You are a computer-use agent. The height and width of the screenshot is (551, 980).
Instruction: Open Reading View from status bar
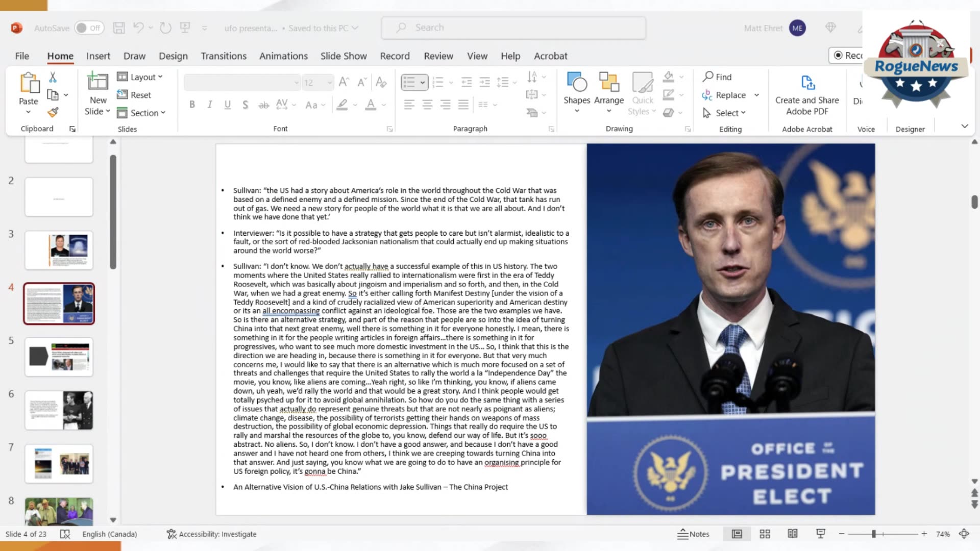[x=792, y=534]
